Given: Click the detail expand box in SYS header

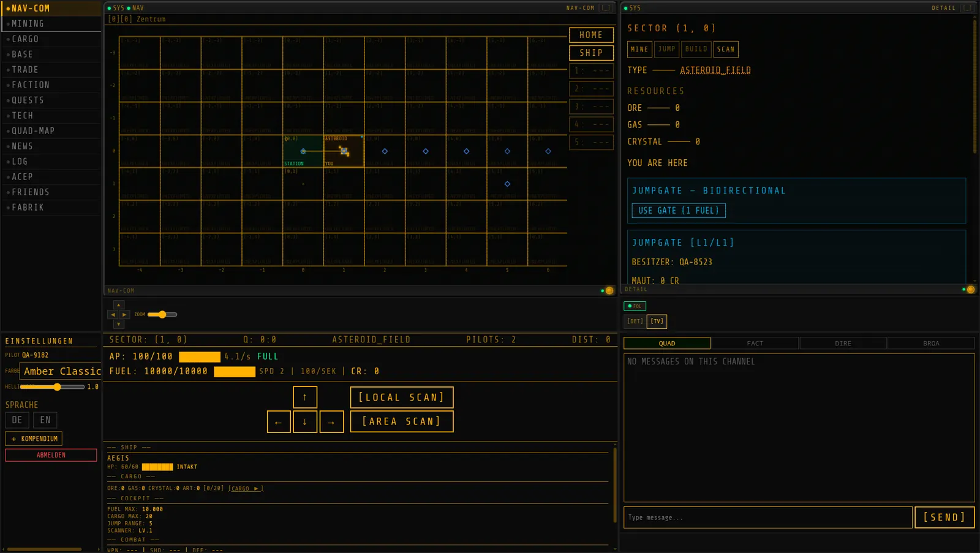Looking at the screenshot, I should (967, 8).
